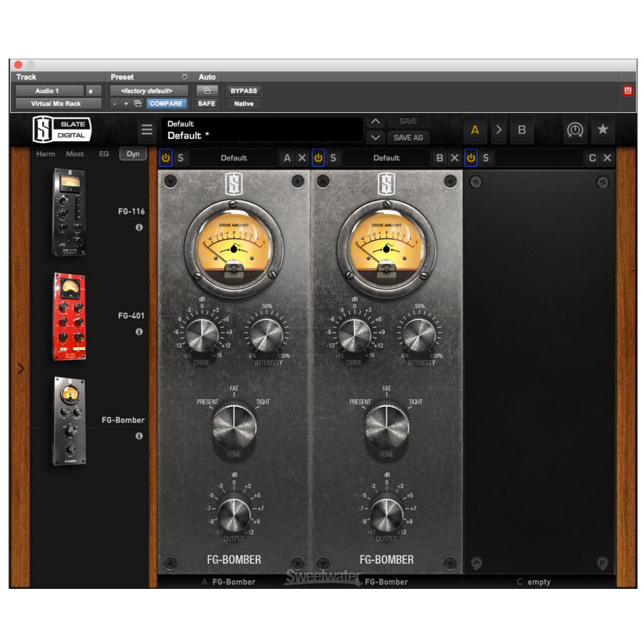Screen dimensions: 644x644
Task: Click the preset plus button
Action: [126, 104]
